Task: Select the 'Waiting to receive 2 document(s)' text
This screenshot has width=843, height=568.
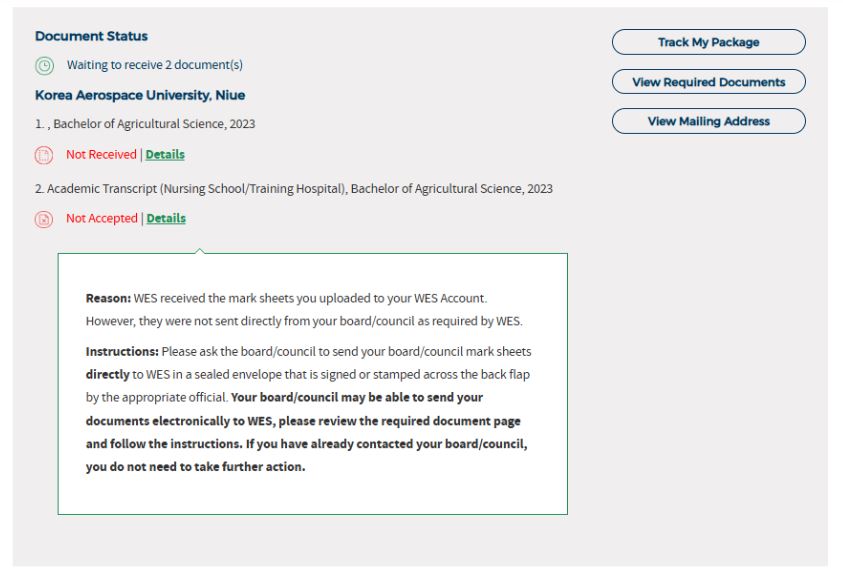Action: (154, 65)
